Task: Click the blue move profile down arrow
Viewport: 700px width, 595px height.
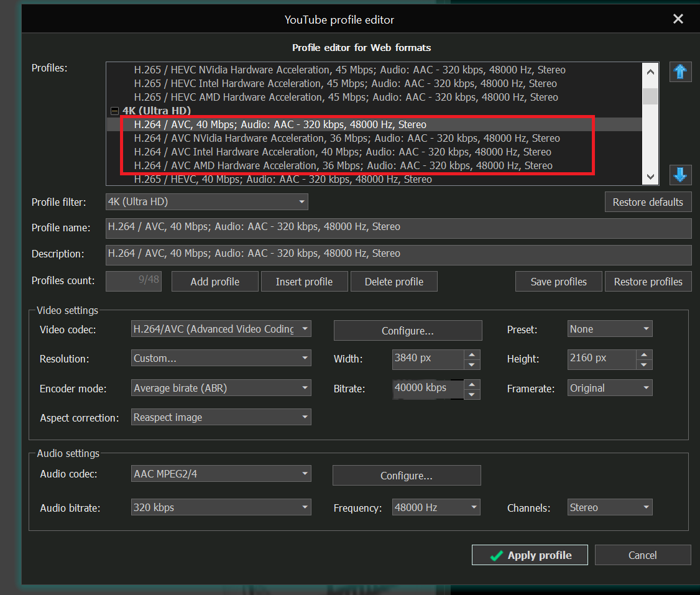Action: coord(680,175)
